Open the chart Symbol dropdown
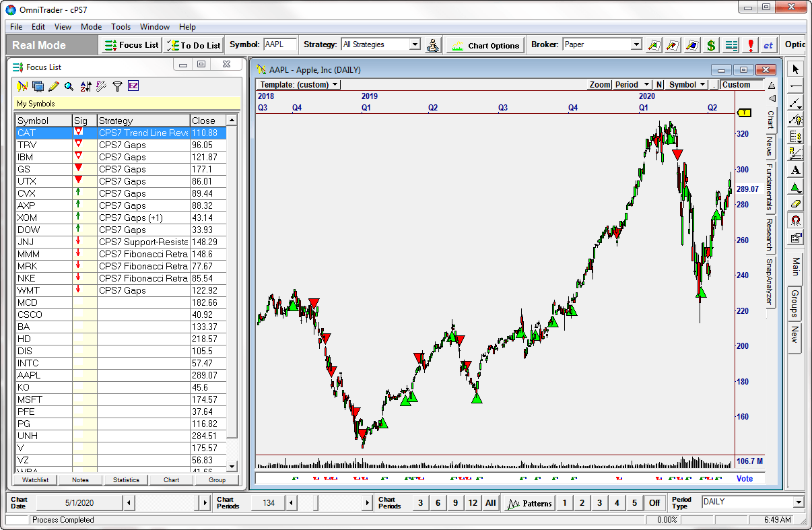 pyautogui.click(x=687, y=85)
